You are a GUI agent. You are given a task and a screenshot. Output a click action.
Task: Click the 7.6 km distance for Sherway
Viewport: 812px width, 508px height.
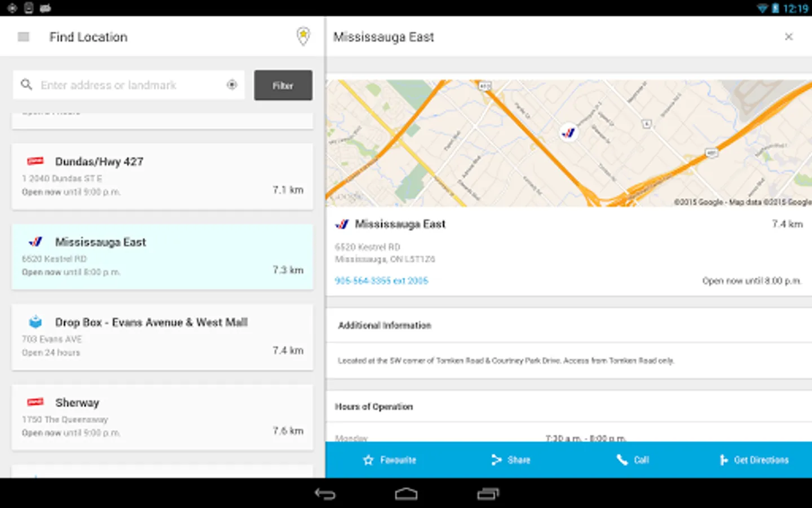(x=288, y=431)
